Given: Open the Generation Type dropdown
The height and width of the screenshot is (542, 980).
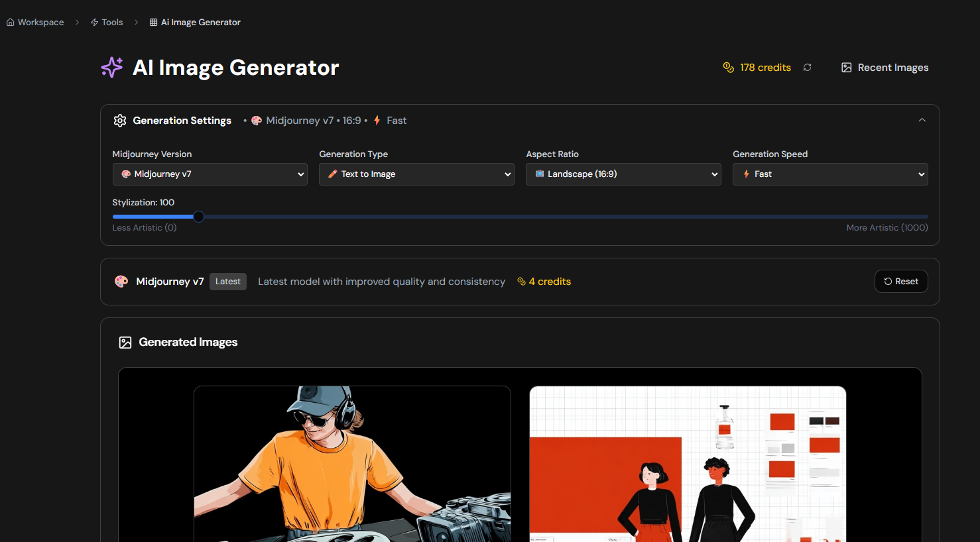Looking at the screenshot, I should [x=416, y=174].
